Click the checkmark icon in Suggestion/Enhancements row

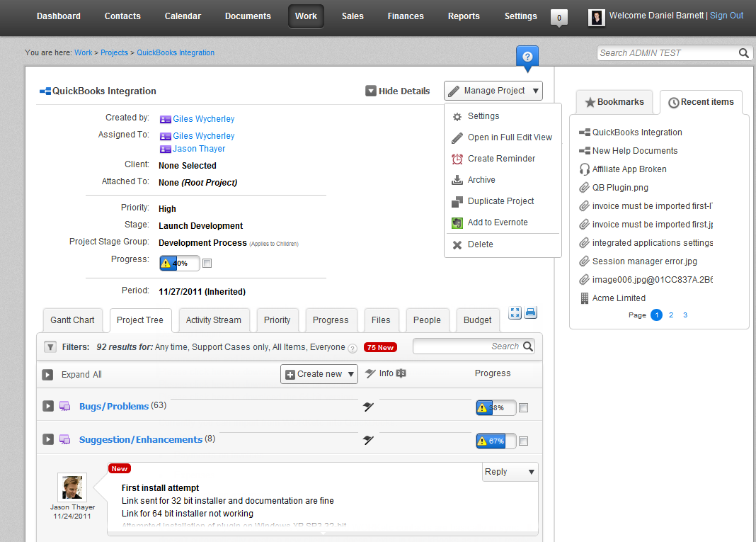[368, 440]
